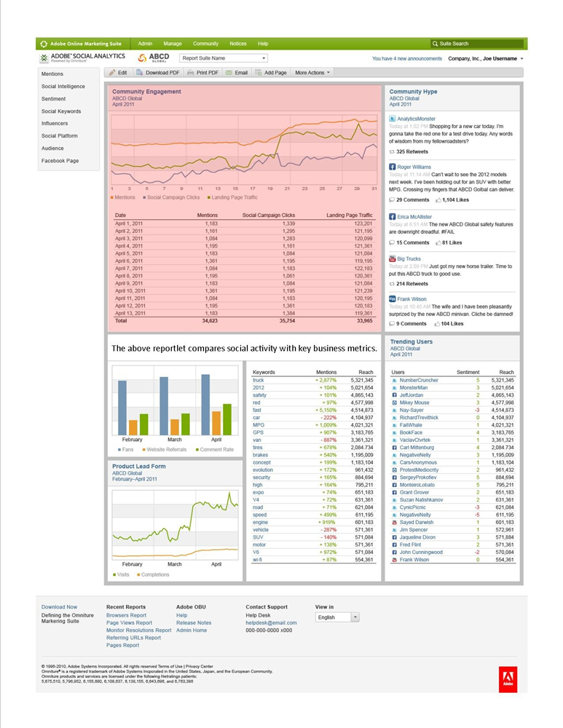Image resolution: width=563 pixels, height=728 pixels.
Task: Click platform icon beside Mikey Mouse user
Action: coord(394,403)
